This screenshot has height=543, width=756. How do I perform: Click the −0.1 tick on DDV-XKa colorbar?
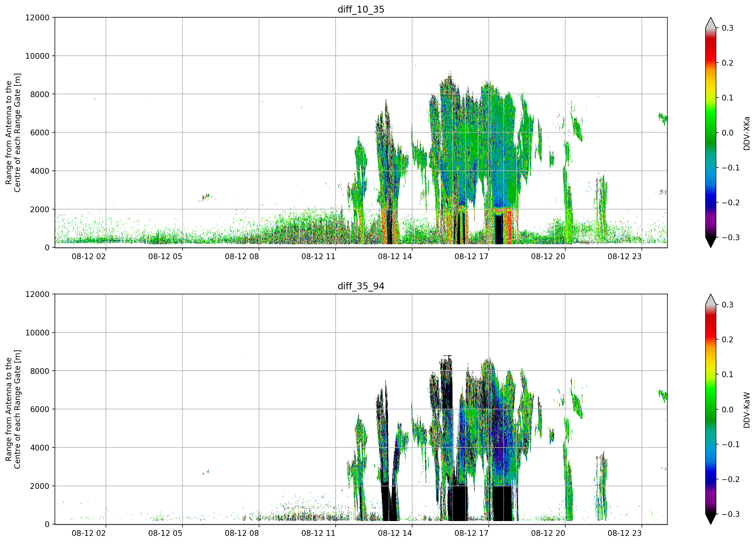(x=731, y=168)
